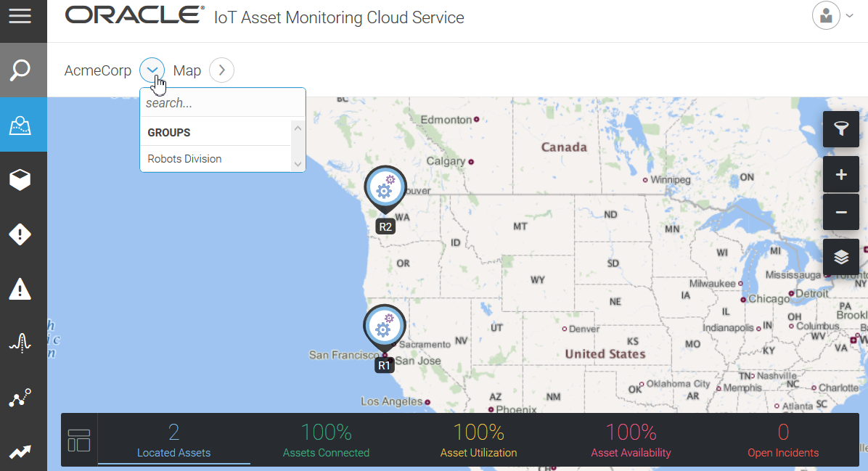The width and height of the screenshot is (868, 471).
Task: Select the Asset Availability metric tab
Action: point(631,440)
